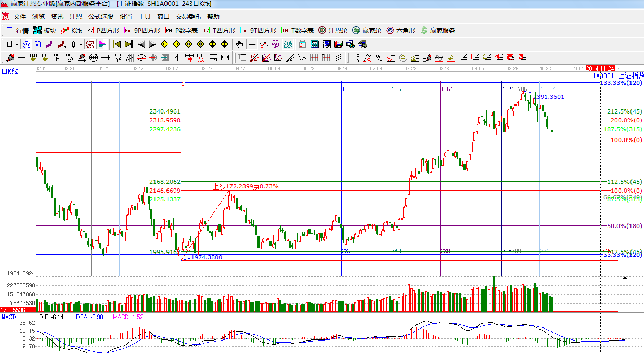Open the K线 candlestick chart view
Image resolution: width=644 pixels, height=353 pixels.
71,30
